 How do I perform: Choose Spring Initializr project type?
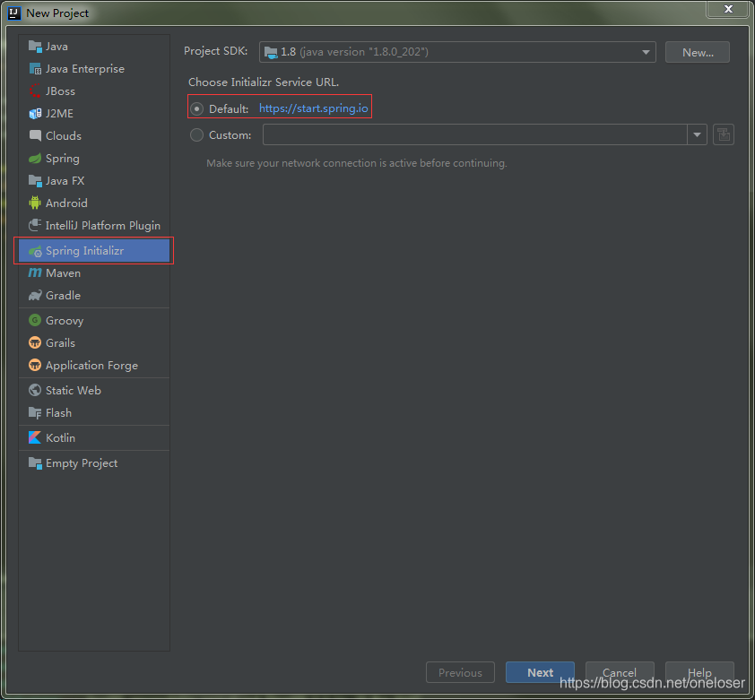[94, 251]
